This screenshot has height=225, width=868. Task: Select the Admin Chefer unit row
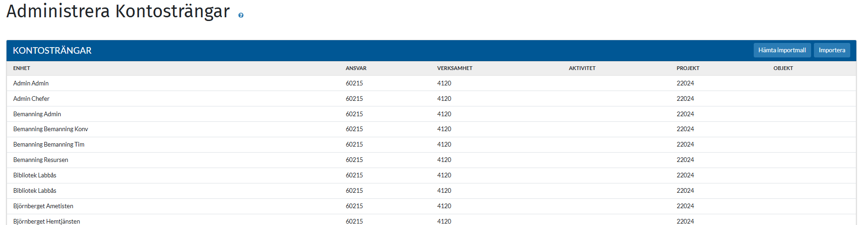click(31, 98)
